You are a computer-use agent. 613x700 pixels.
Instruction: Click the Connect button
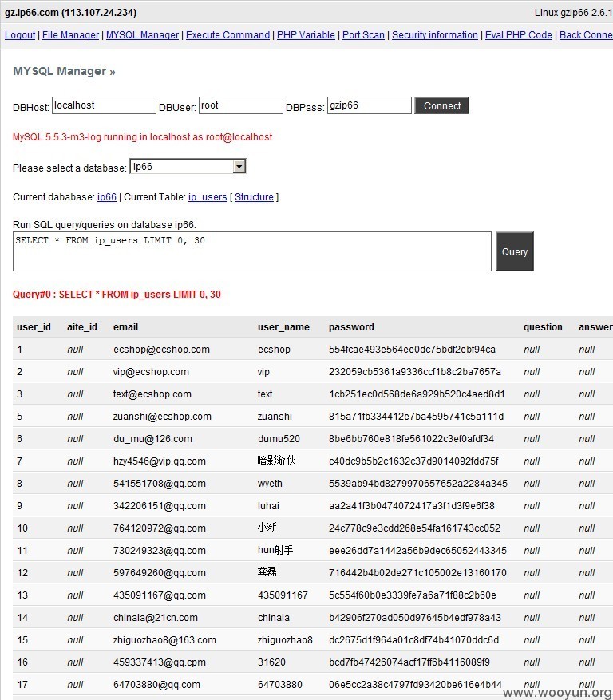pos(441,105)
